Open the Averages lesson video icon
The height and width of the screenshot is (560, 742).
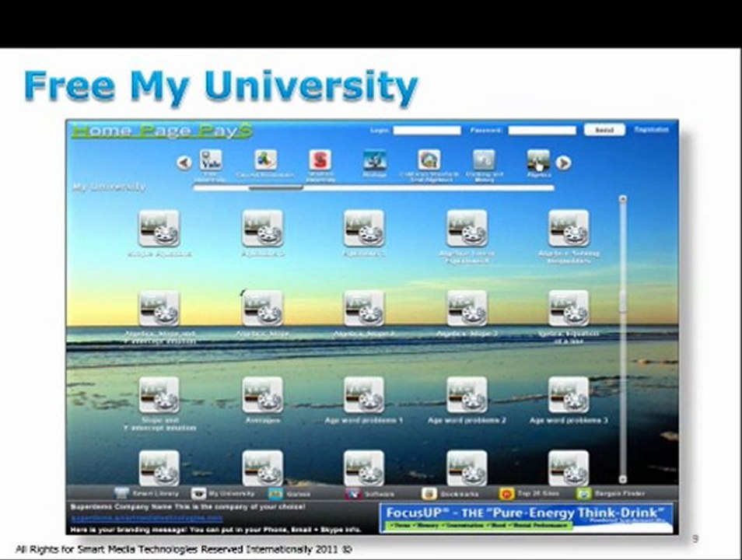[262, 395]
